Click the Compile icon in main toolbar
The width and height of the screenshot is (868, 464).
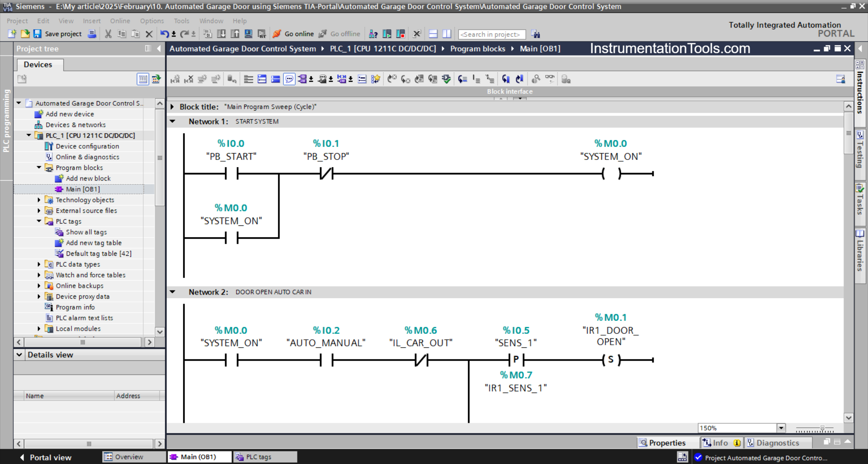tap(208, 34)
